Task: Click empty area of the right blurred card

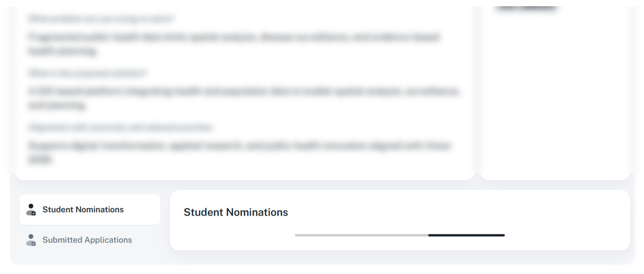Action: tap(555, 100)
